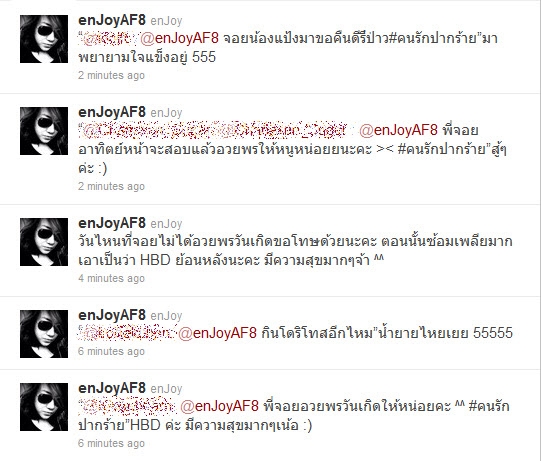The width and height of the screenshot is (541, 461).
Task: Click the @enJoyAF8 mention in the last tweet
Action: click(x=219, y=406)
